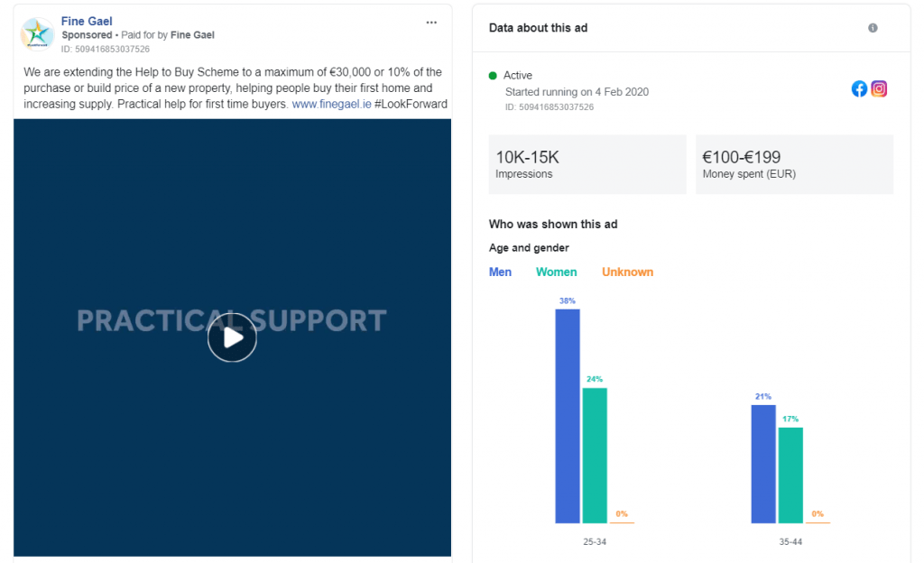Click the Instagram platform icon
Screen dimensions: 924x563
(879, 88)
